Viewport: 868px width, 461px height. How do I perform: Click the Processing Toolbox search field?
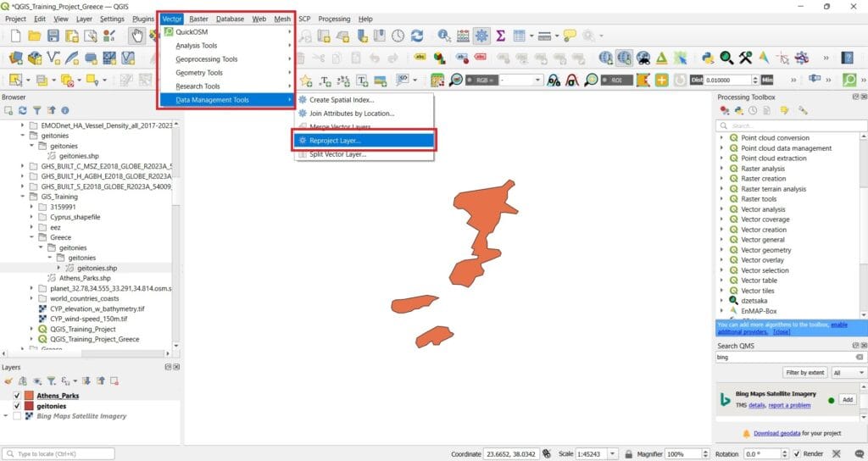click(791, 125)
